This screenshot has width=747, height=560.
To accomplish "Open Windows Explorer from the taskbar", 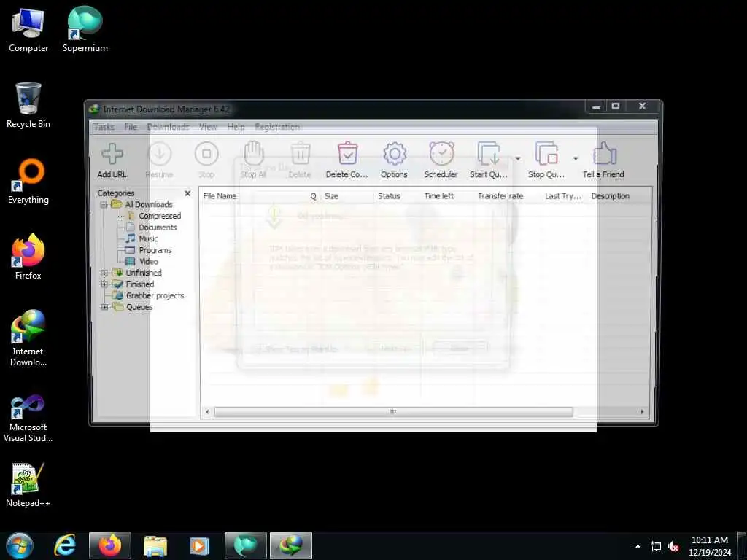I will (x=155, y=545).
